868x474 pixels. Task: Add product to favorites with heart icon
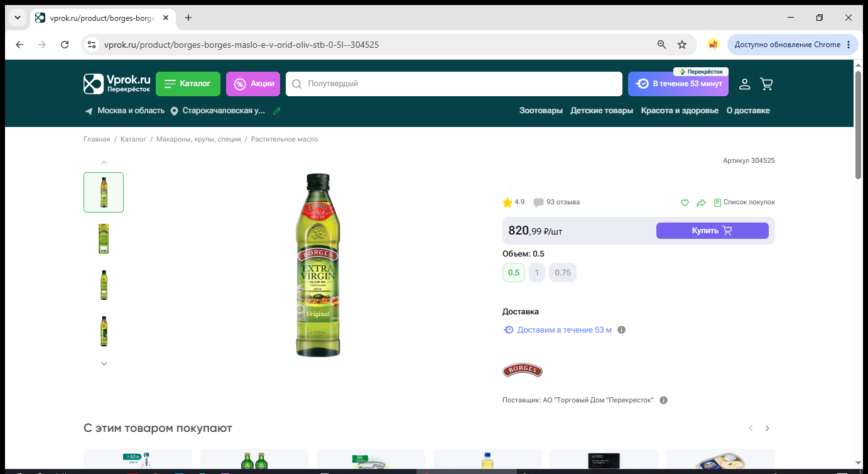[x=685, y=202]
